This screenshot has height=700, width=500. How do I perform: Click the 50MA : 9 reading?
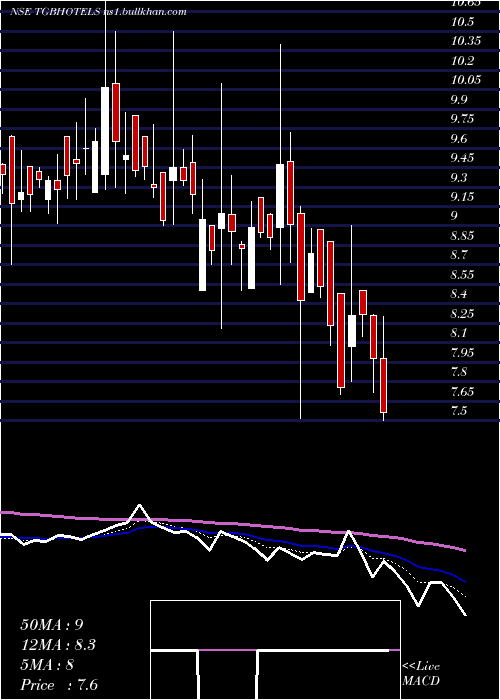[52, 625]
